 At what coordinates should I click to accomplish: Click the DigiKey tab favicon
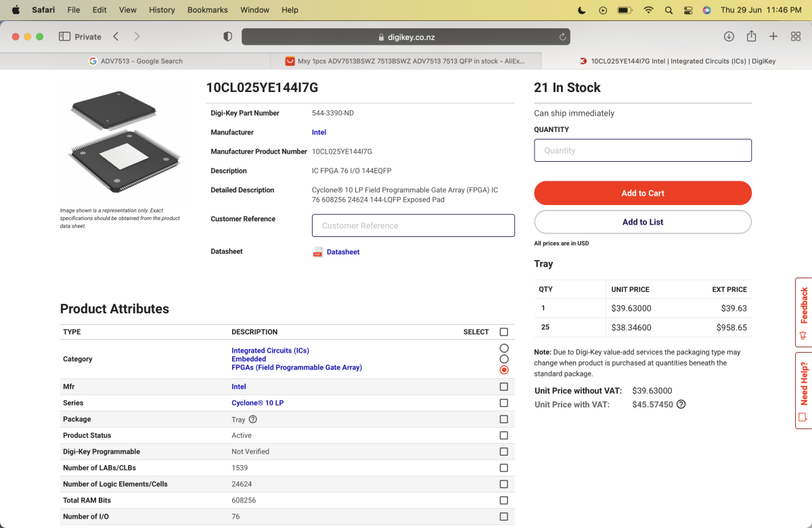(x=583, y=61)
